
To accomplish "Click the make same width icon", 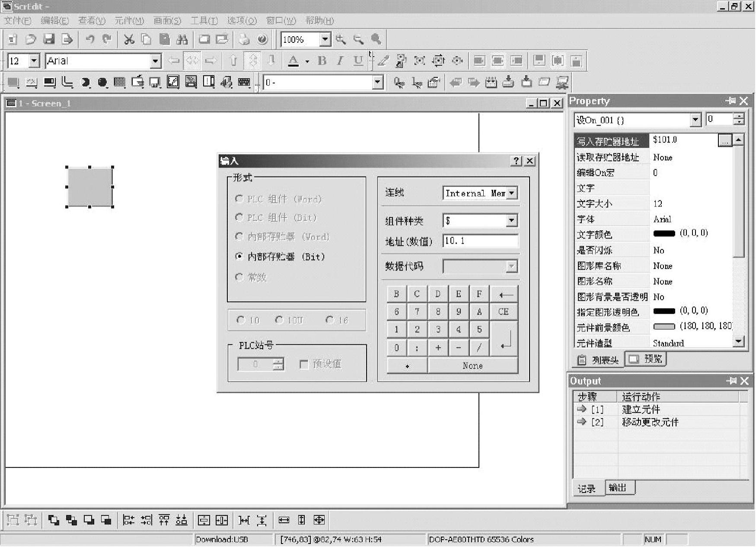I will [284, 520].
